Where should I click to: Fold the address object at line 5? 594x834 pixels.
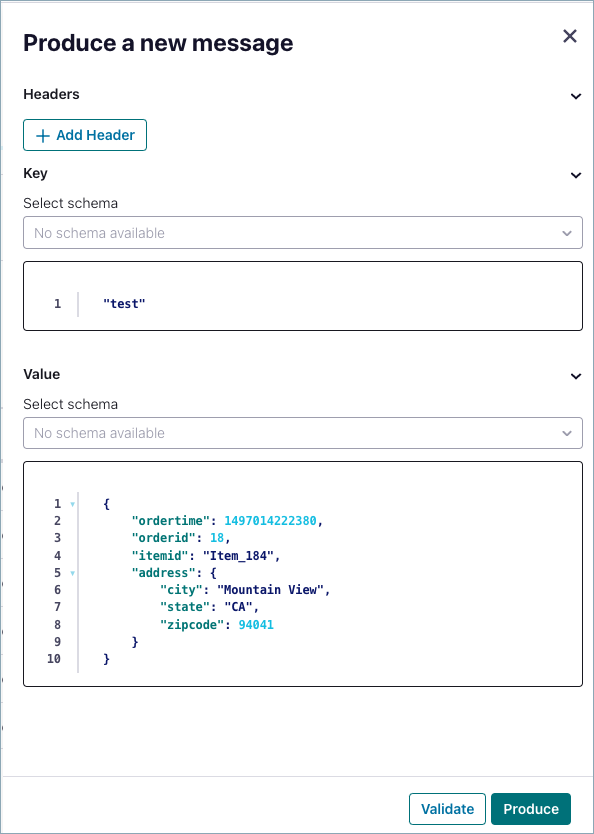pyautogui.click(x=72, y=573)
